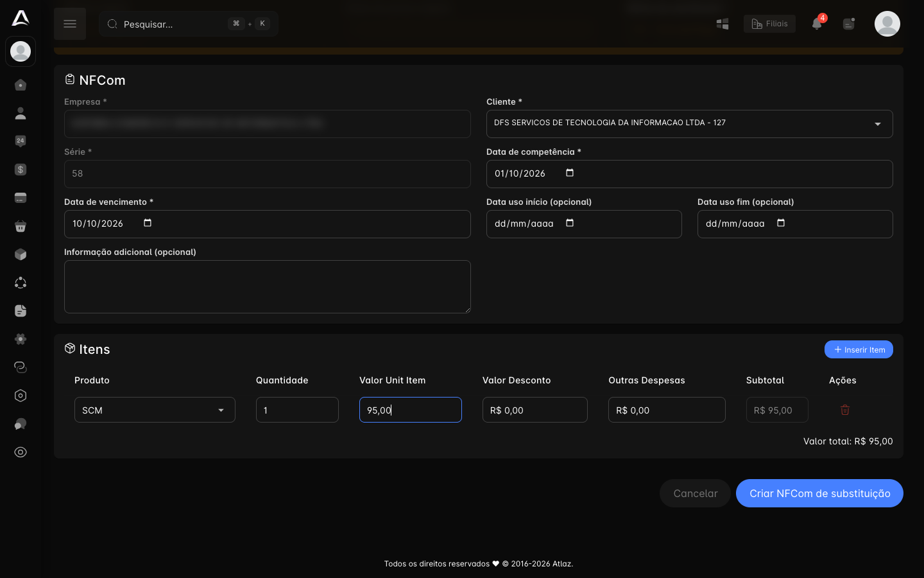The height and width of the screenshot is (578, 924).
Task: Focus the Pesquisar search field
Action: (x=189, y=24)
